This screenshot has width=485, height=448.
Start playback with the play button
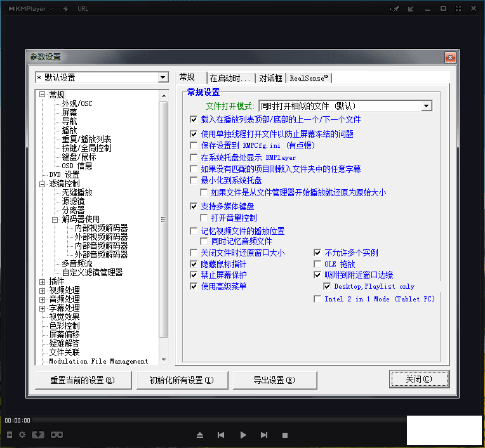pyautogui.click(x=243, y=435)
